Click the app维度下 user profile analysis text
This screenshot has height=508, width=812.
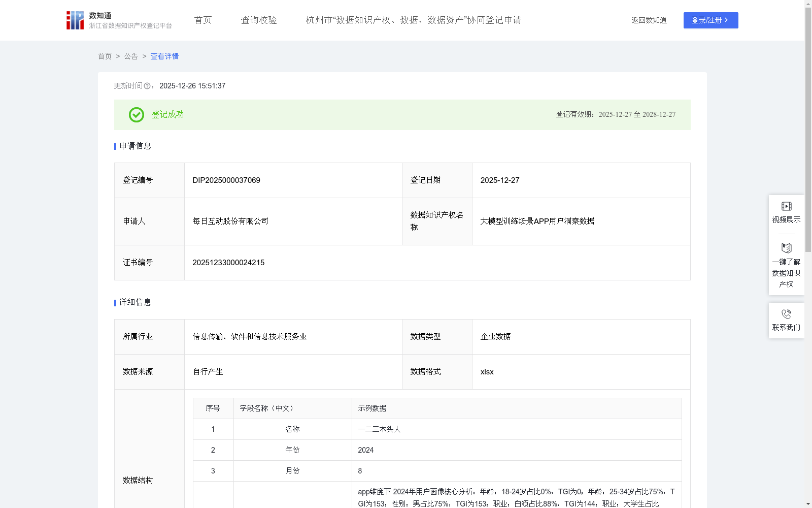516,498
